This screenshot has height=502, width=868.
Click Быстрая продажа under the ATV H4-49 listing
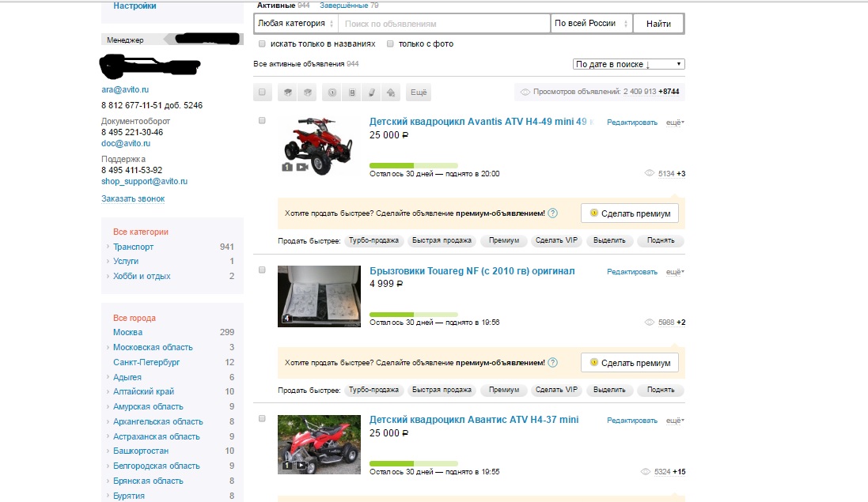pos(442,240)
